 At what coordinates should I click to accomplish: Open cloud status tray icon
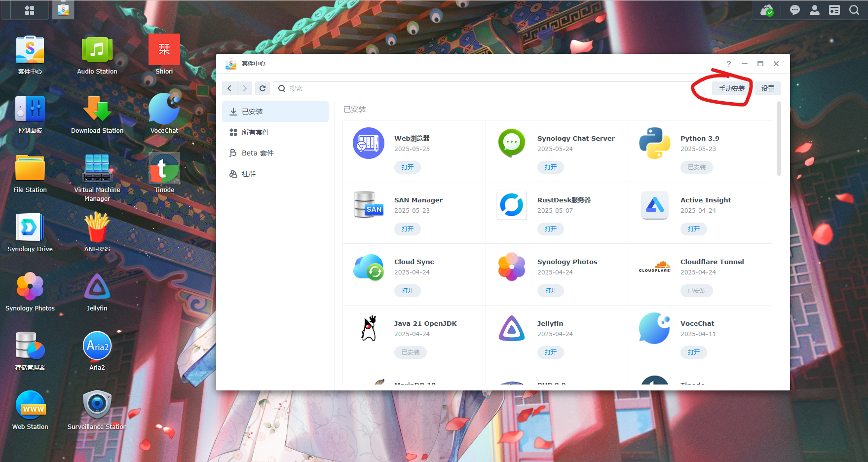767,10
